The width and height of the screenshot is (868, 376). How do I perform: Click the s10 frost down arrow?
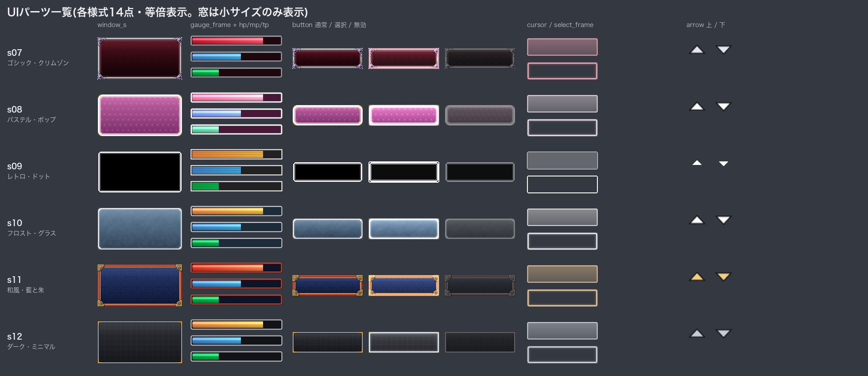(724, 220)
